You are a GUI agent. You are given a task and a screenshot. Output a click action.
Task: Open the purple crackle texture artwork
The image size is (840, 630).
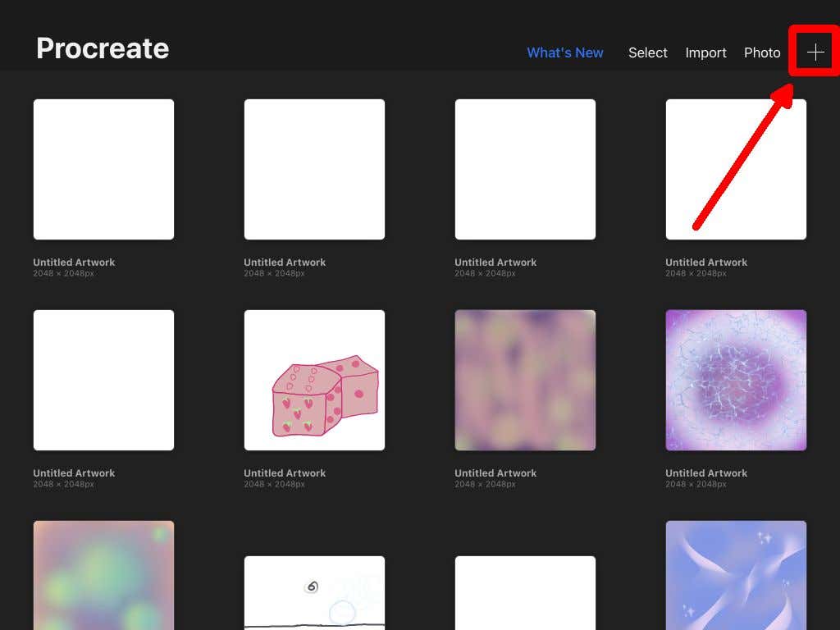pos(736,380)
